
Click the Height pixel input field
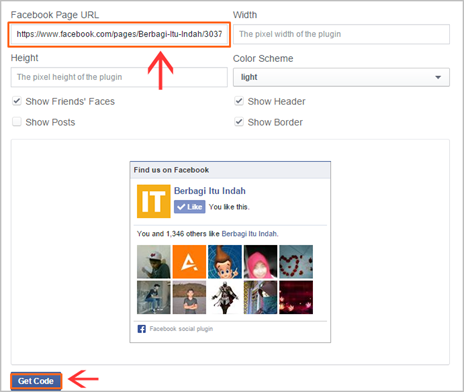point(119,77)
